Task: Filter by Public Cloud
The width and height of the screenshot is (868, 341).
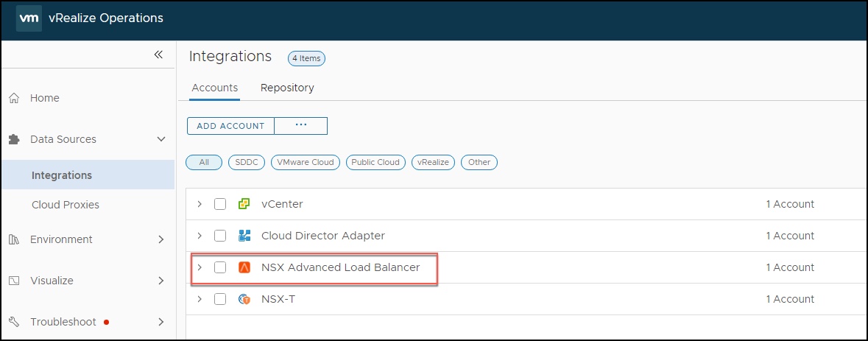Action: pyautogui.click(x=376, y=162)
